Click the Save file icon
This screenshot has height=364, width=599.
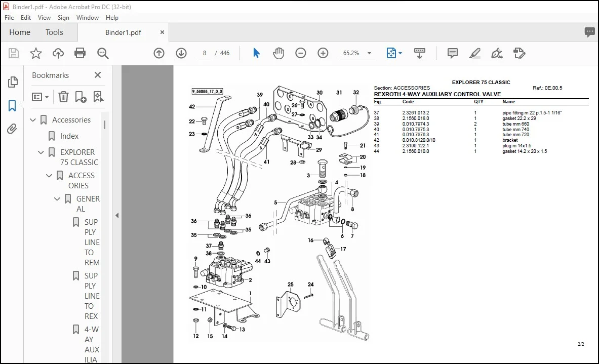pyautogui.click(x=13, y=53)
